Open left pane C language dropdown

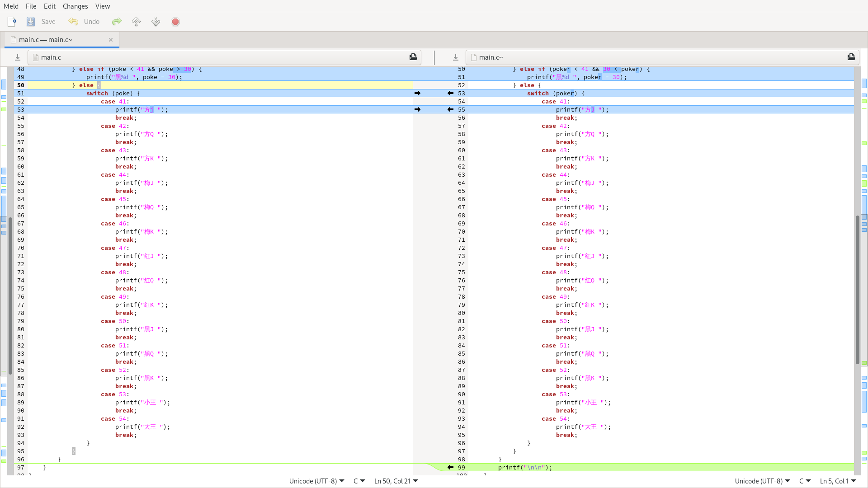(x=359, y=481)
